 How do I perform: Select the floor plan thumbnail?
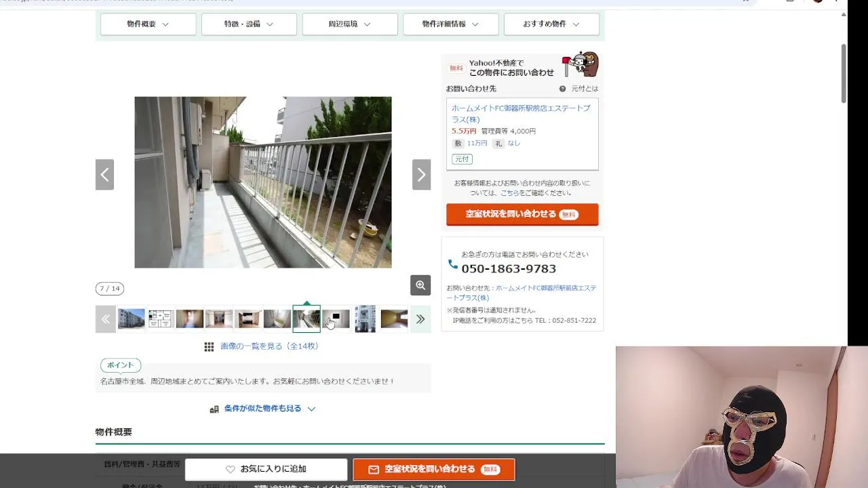[x=161, y=319]
